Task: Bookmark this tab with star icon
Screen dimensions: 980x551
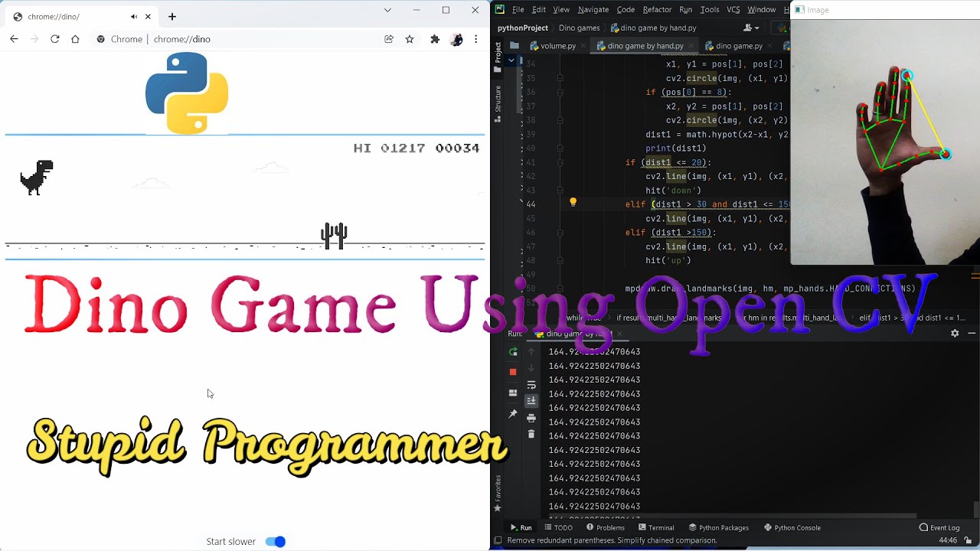Action: click(x=410, y=39)
